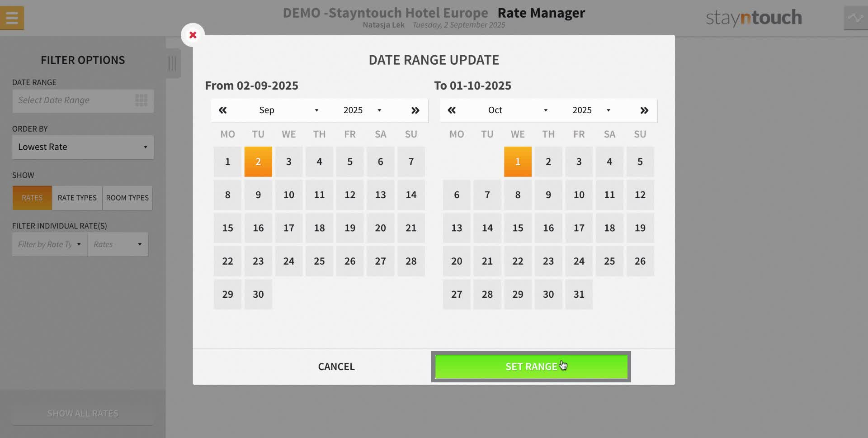Select October 6 in To calendar
Viewport: 868px width, 438px height.
pos(457,195)
